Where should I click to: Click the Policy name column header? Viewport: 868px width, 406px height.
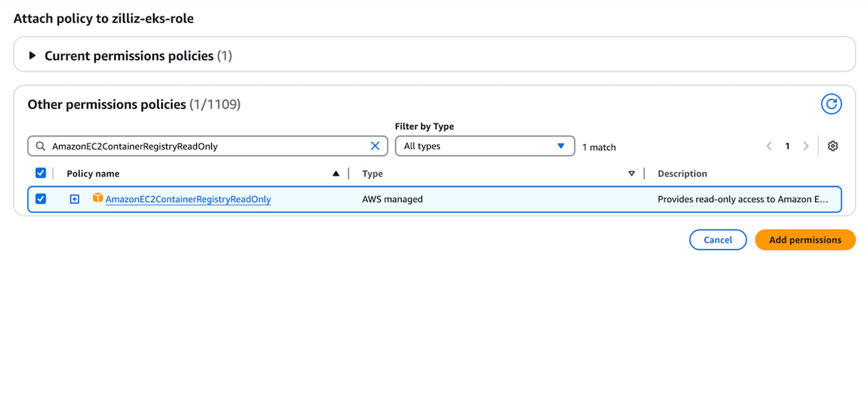click(x=93, y=174)
